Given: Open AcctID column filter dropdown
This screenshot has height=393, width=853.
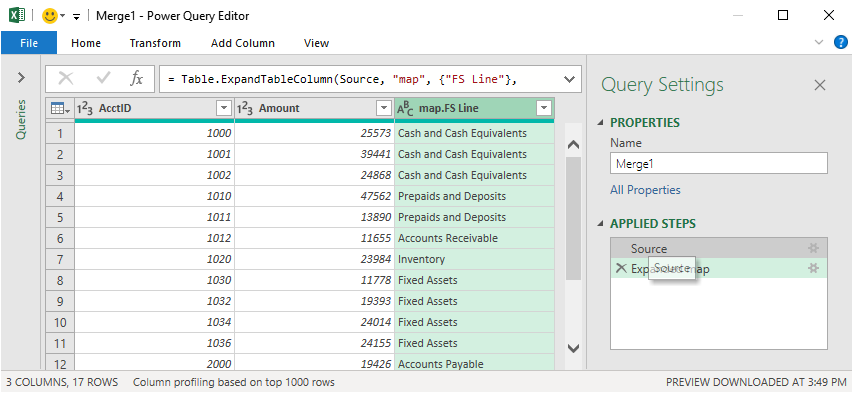Looking at the screenshot, I should [x=224, y=108].
